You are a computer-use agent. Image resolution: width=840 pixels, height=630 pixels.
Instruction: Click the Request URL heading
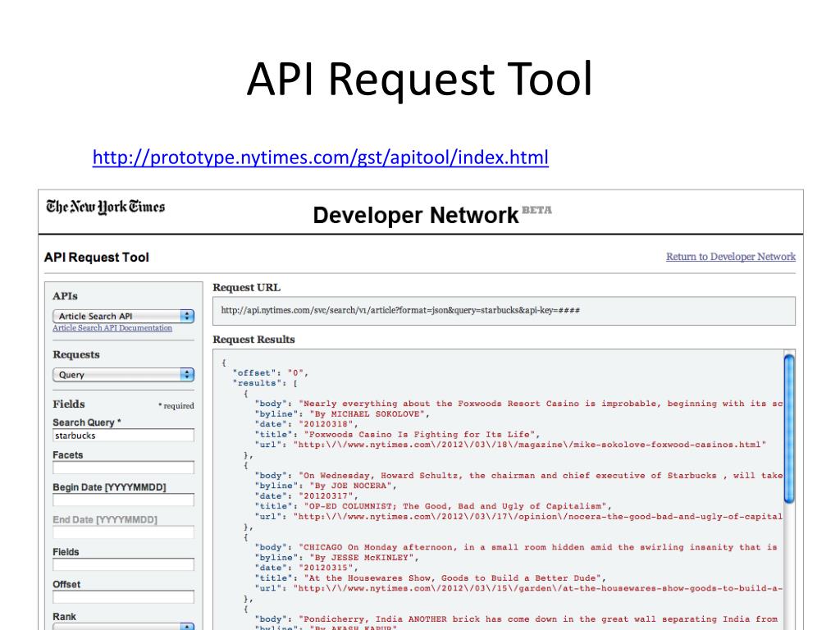(x=246, y=288)
